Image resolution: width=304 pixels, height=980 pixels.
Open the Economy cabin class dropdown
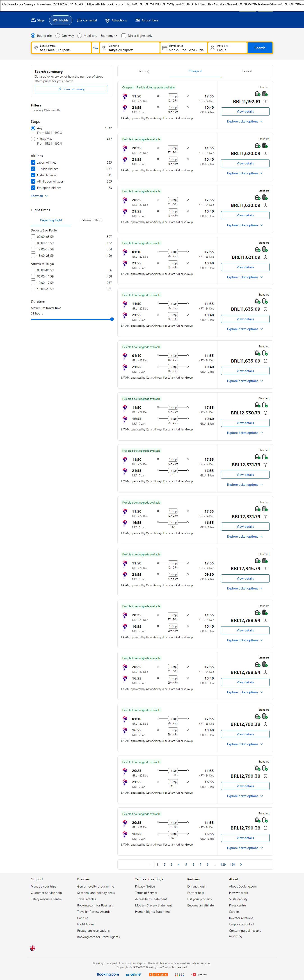[x=109, y=36]
